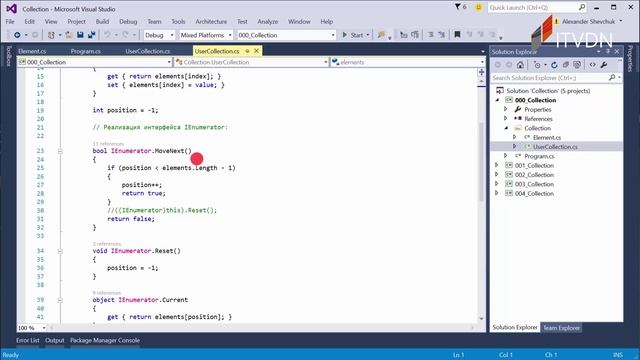This screenshot has height=360, width=640.
Task: Collapse the MoveNext method outline
Action: [x=60, y=151]
